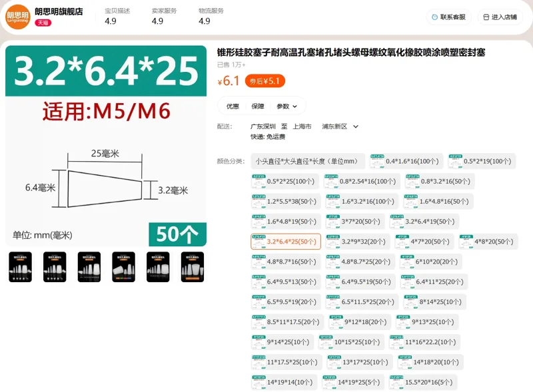Open the 朗思明旗舰店 store name link
Viewport: 533px width, 392px height.
(x=59, y=11)
